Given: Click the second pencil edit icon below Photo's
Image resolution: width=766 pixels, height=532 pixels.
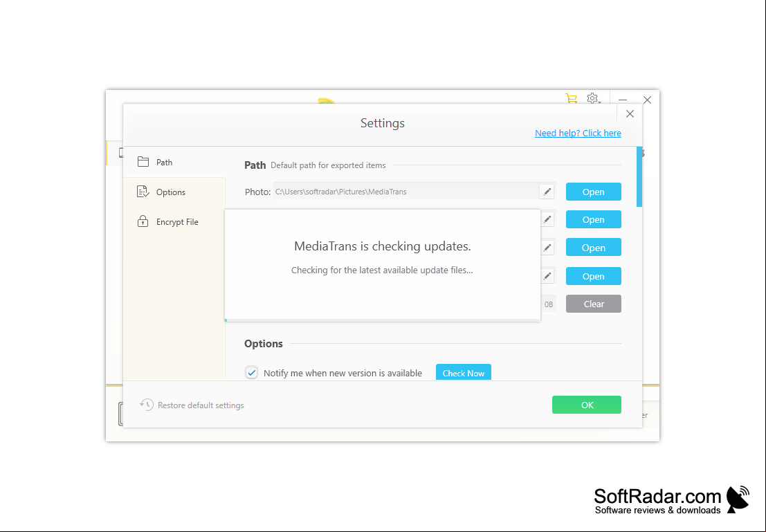Looking at the screenshot, I should (x=547, y=220).
